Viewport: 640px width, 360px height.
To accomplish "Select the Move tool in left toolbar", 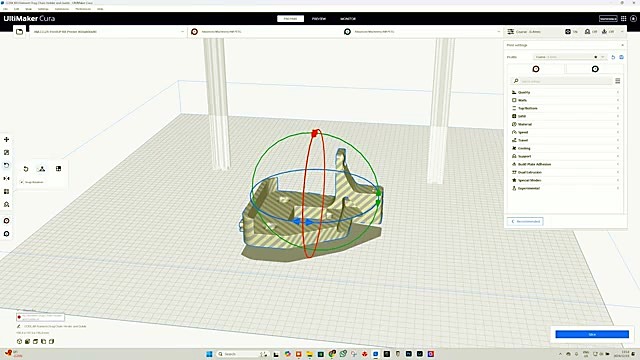I will [7, 140].
